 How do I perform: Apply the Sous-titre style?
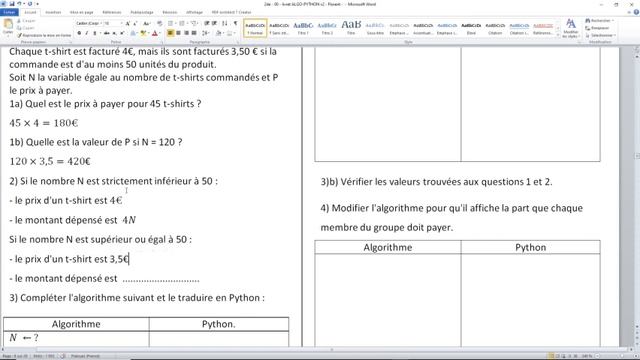pos(375,28)
